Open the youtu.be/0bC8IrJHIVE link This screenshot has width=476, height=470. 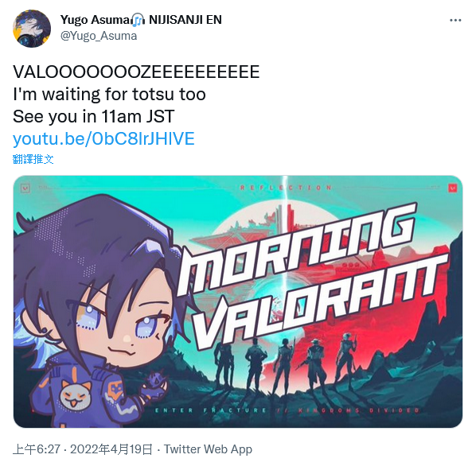click(103, 138)
